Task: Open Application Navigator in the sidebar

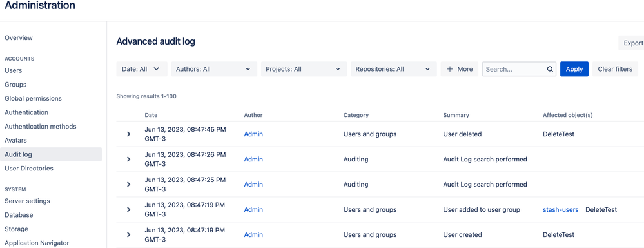Action: tap(37, 243)
